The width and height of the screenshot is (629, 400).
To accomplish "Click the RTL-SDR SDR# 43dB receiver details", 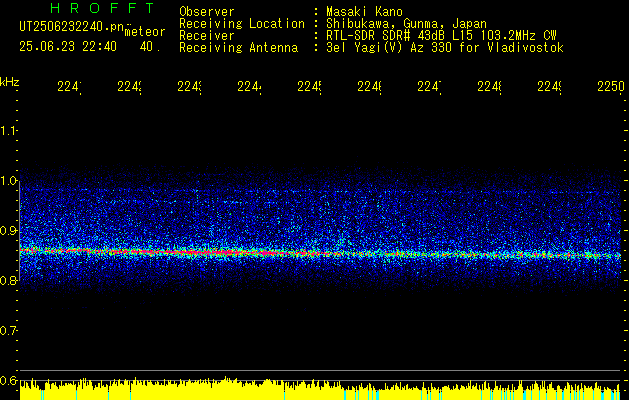I will coord(441,36).
